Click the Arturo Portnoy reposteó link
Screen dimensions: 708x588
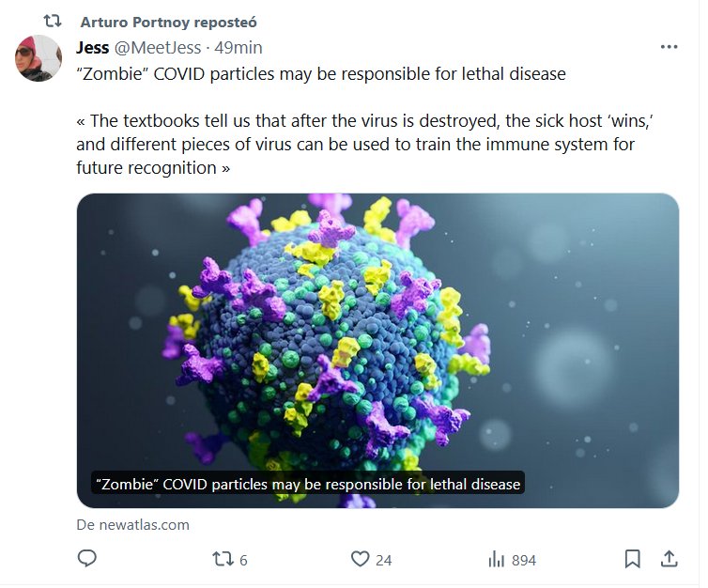click(169, 22)
